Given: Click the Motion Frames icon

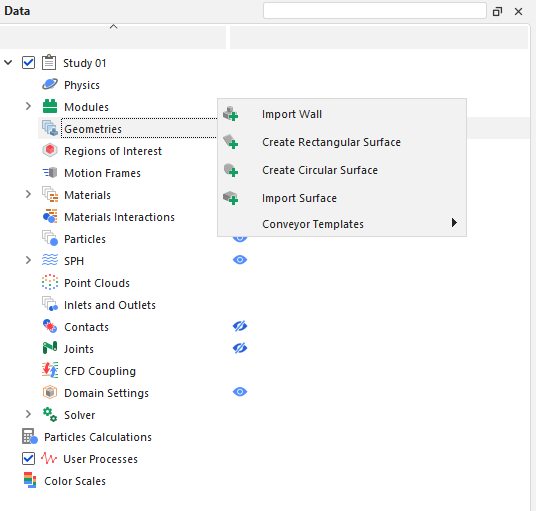Looking at the screenshot, I should (50, 173).
